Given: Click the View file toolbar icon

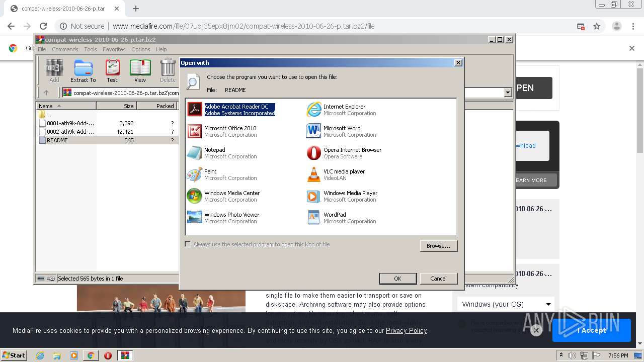Looking at the screenshot, I should tap(140, 71).
